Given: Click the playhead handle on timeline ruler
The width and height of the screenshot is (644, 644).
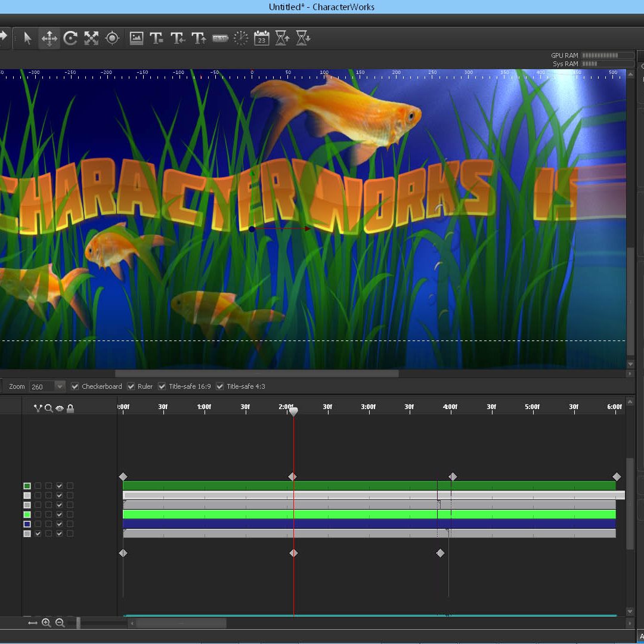Looking at the screenshot, I should tap(293, 411).
